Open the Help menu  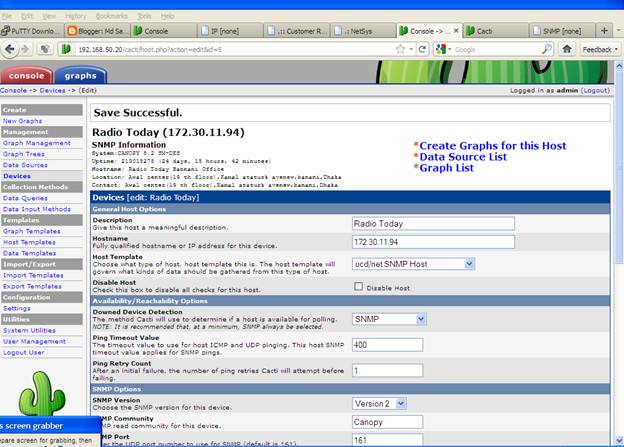tap(168, 16)
